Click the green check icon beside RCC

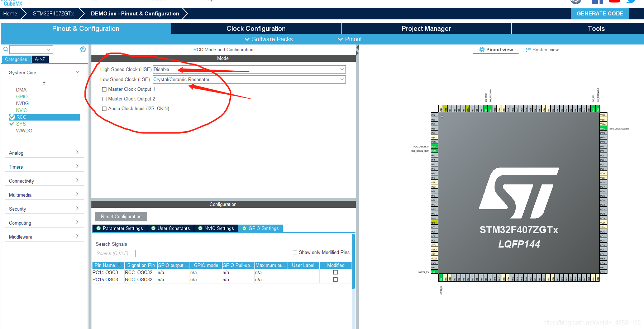pos(12,117)
